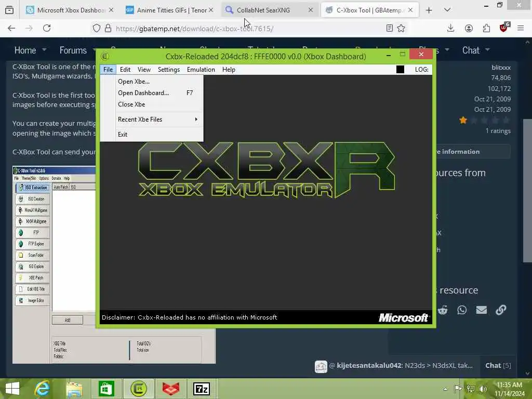Open the Help menu in Cxbx-Reloaded
The image size is (532, 399).
tap(229, 70)
